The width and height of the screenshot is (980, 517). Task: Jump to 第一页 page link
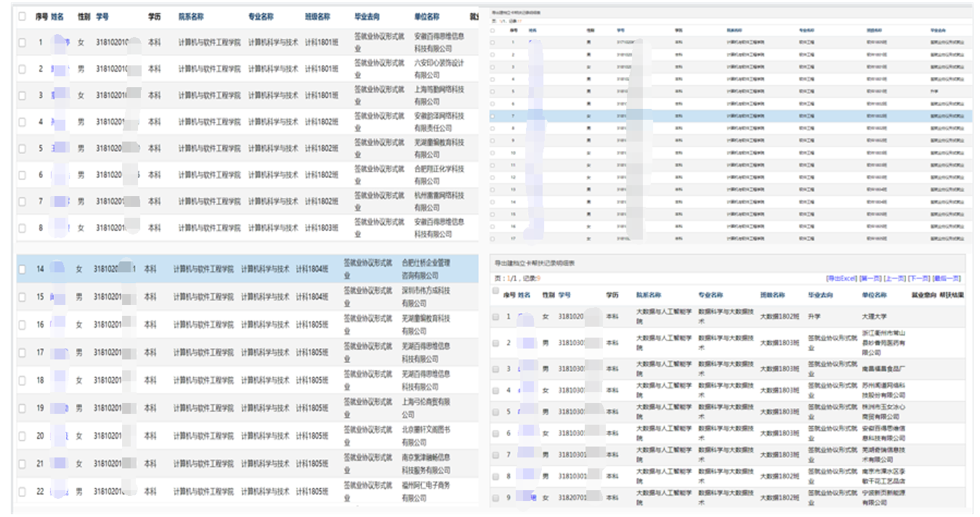pos(870,278)
